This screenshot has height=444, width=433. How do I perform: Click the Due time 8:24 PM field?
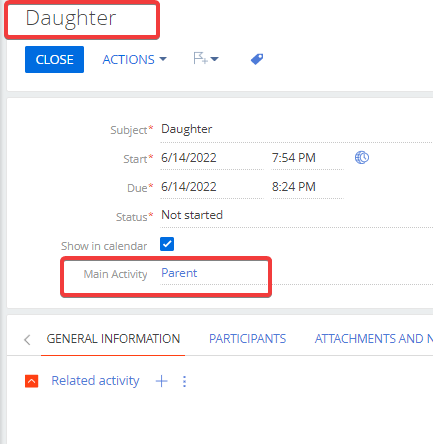pyautogui.click(x=307, y=187)
